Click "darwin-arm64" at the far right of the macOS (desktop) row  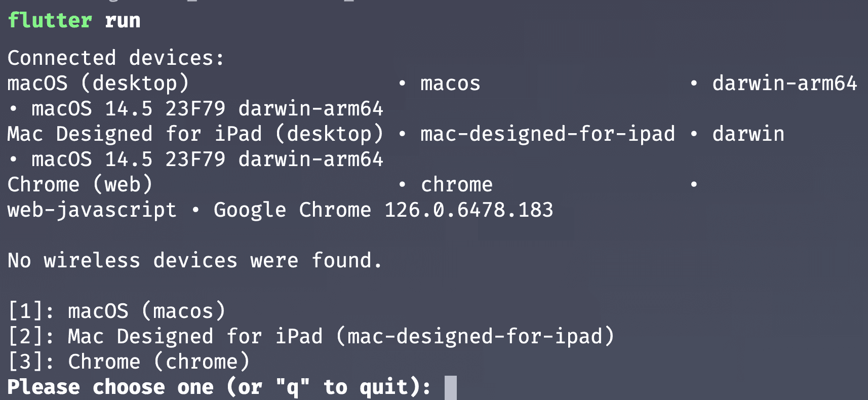(784, 84)
